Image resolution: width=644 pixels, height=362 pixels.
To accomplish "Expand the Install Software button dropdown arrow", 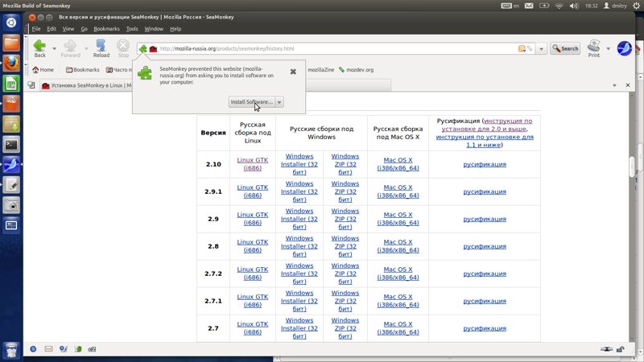I will click(x=279, y=102).
